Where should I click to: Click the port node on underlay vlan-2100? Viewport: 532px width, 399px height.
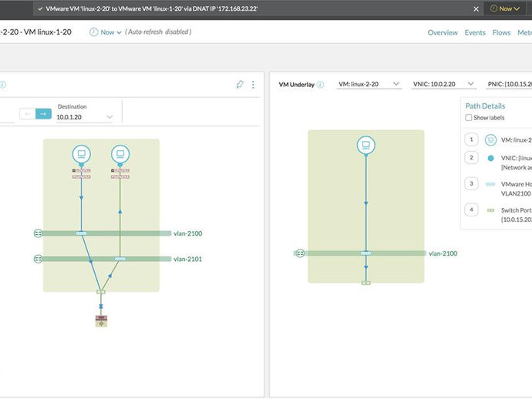click(x=365, y=253)
